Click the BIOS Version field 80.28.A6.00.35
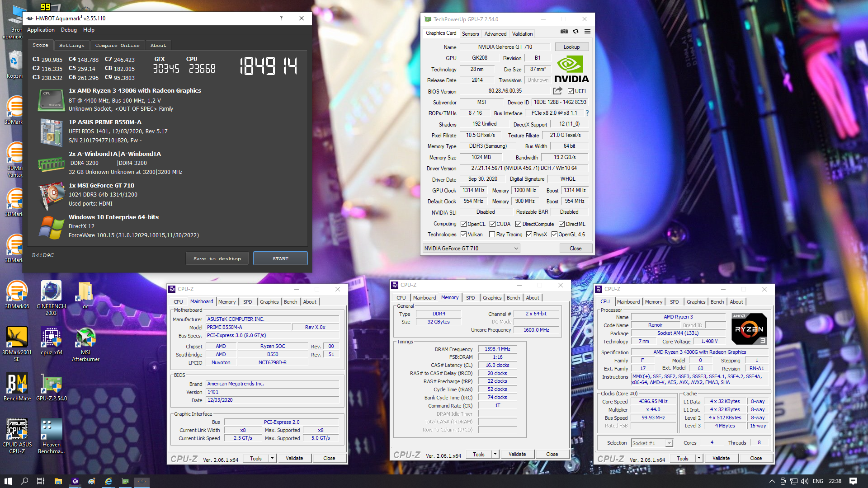This screenshot has width=868, height=488. 505,91
